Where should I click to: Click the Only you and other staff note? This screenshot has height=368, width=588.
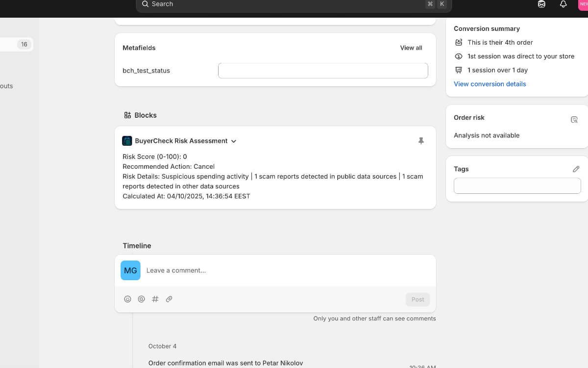374,318
